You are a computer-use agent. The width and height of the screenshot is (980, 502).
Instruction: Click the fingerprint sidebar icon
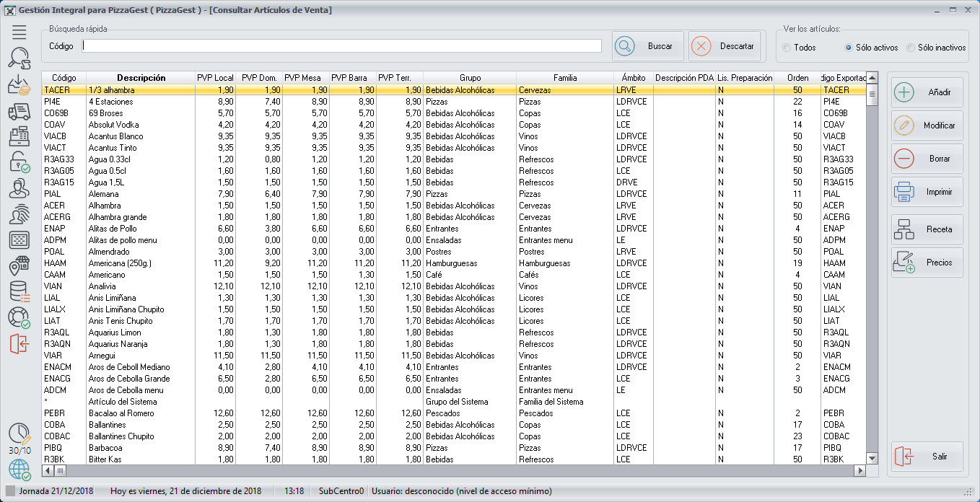(x=19, y=214)
